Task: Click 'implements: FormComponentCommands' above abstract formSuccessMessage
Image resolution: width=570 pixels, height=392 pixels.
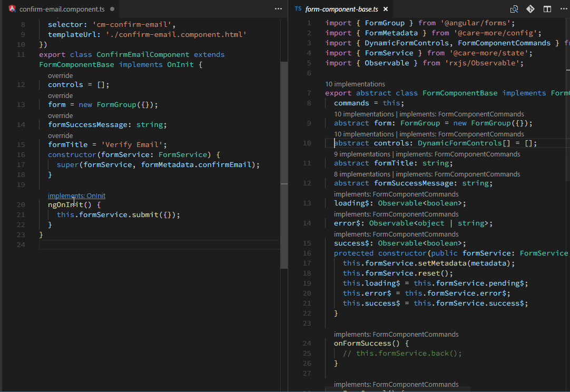Action: pyautogui.click(x=458, y=174)
